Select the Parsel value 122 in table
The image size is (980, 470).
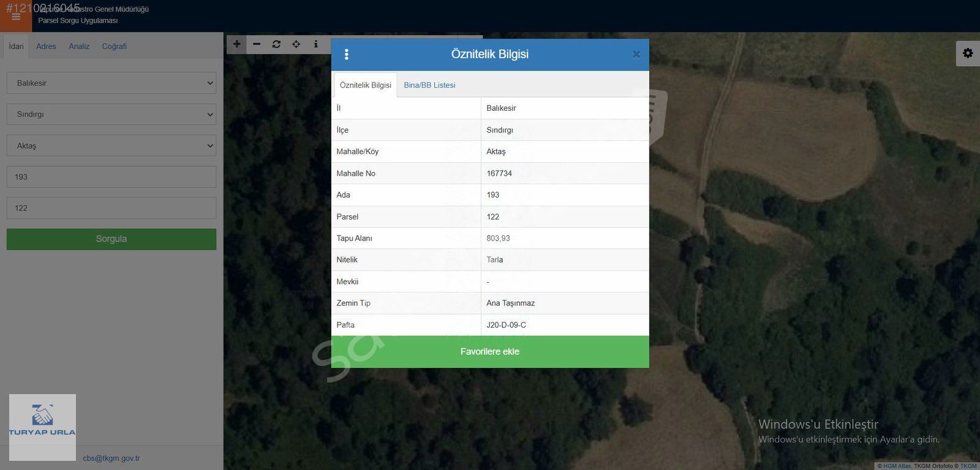click(x=493, y=217)
